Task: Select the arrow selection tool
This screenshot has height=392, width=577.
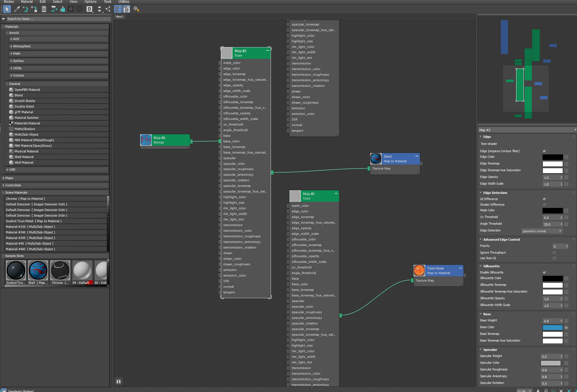Action: click(7, 9)
